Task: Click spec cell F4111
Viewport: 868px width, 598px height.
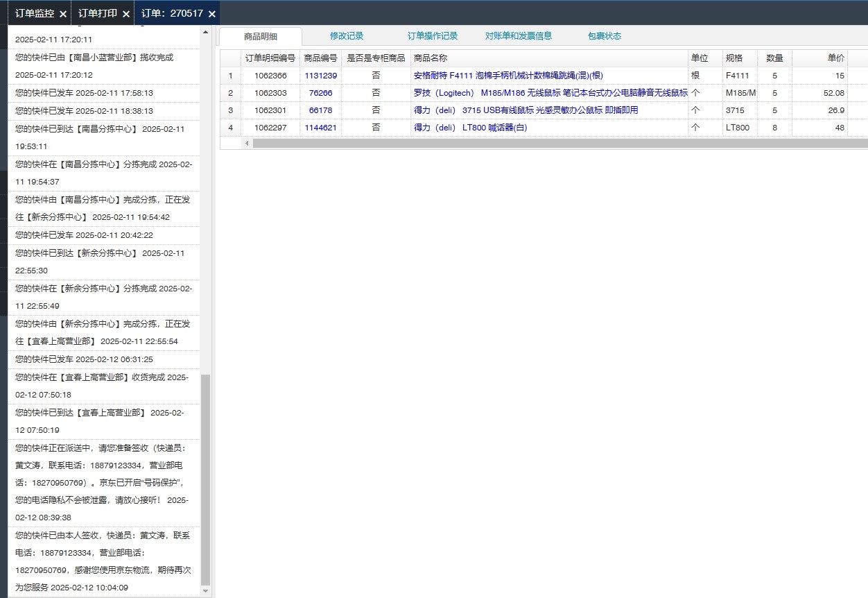Action: pyautogui.click(x=740, y=76)
